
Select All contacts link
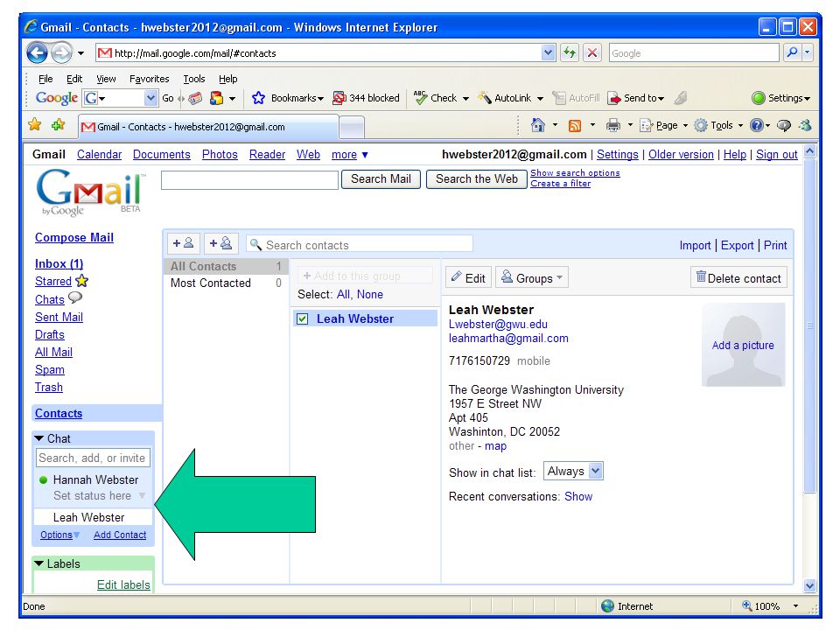(343, 294)
